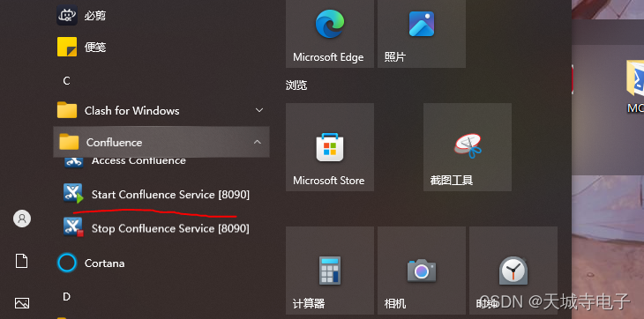
Task: Select the Confluence folder entry
Action: click(x=161, y=142)
